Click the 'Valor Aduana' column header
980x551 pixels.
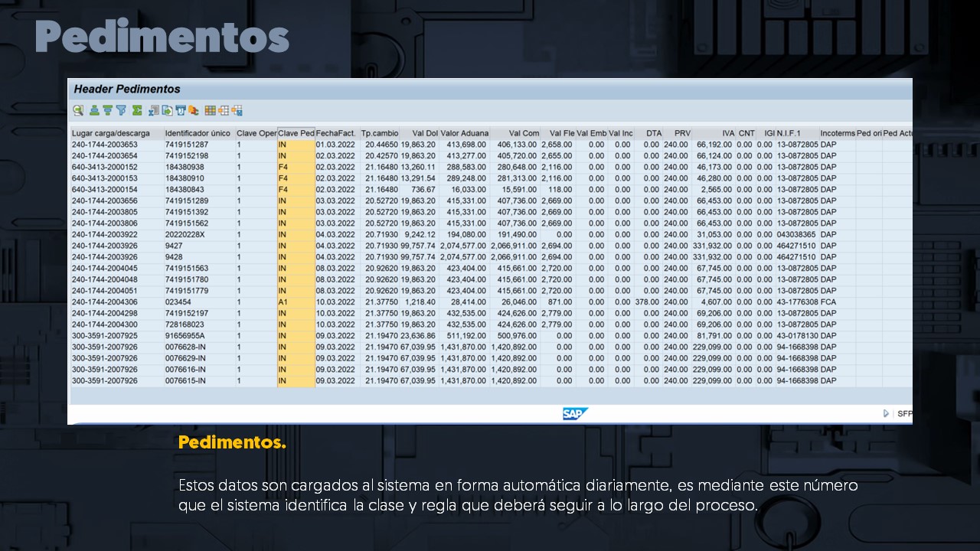click(x=464, y=133)
